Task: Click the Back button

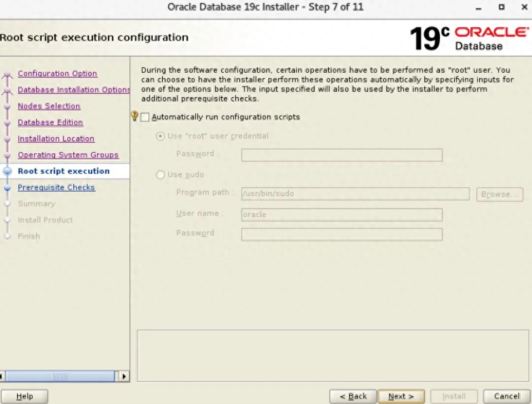Action: click(353, 396)
